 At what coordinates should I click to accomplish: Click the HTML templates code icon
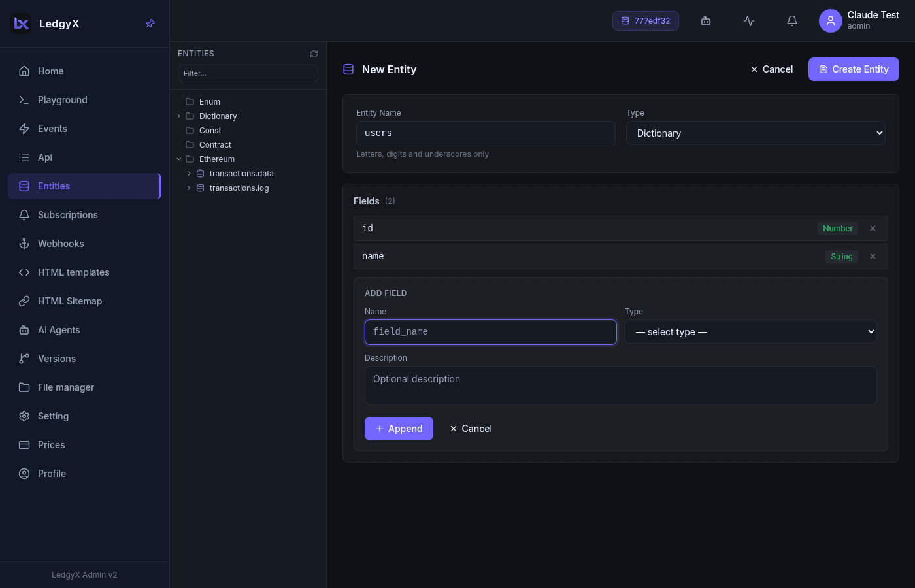click(x=24, y=272)
